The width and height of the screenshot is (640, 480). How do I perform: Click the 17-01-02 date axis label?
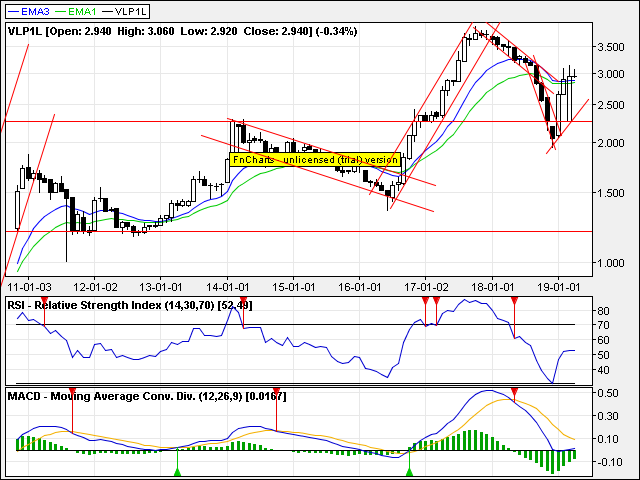point(426,287)
